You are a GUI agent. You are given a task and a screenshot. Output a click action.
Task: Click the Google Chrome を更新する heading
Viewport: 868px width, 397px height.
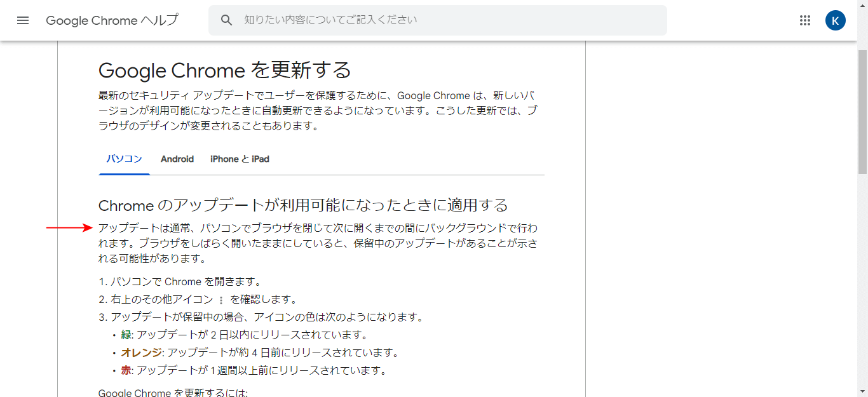[x=225, y=70]
